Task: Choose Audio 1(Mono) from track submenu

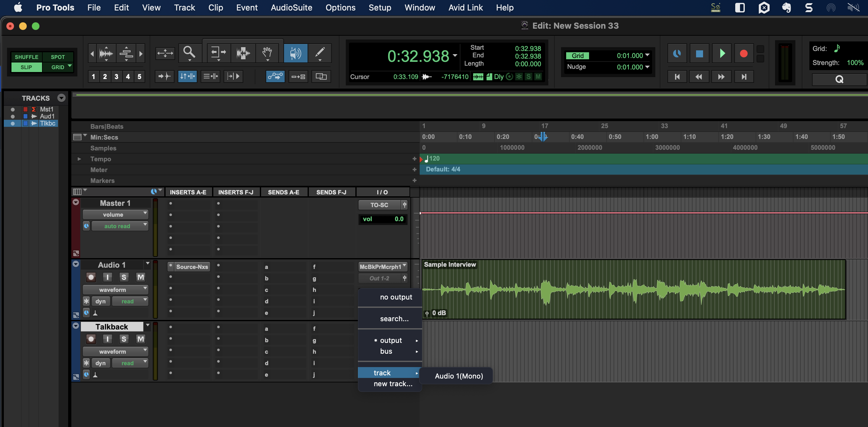Action: point(459,376)
